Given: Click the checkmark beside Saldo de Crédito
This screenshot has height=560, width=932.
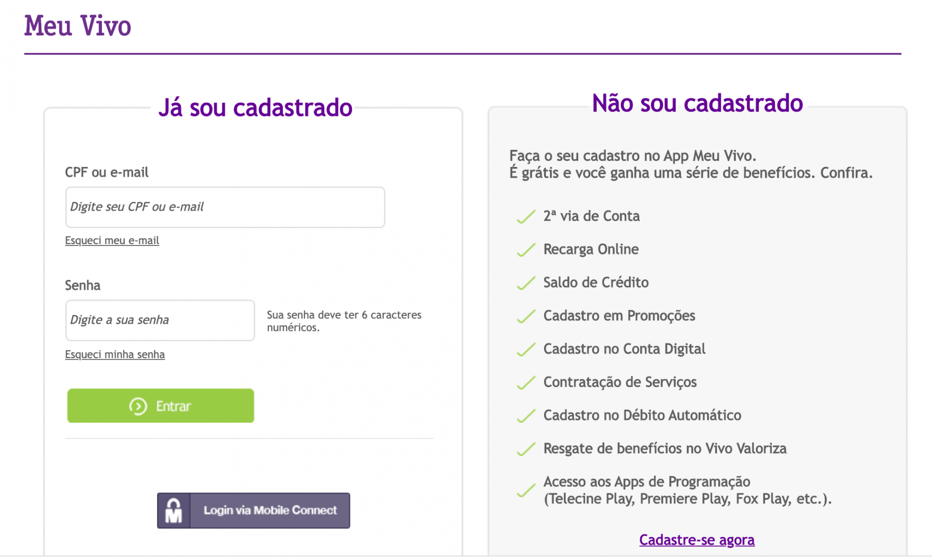Looking at the screenshot, I should coord(526,283).
